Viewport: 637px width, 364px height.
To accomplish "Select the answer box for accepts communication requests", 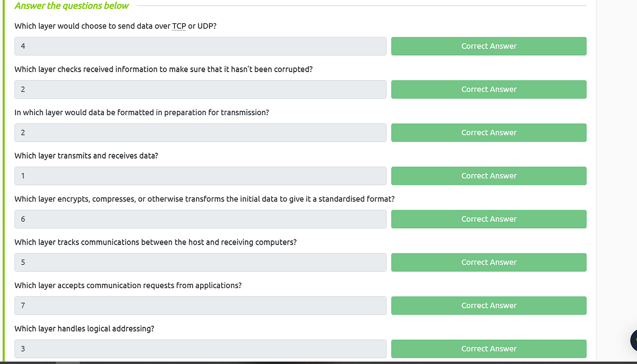I will point(200,306).
